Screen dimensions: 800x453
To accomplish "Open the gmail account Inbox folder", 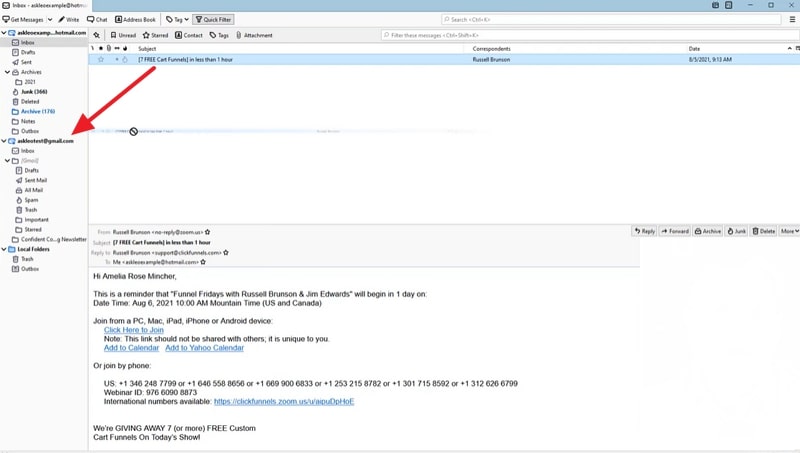I will (28, 151).
